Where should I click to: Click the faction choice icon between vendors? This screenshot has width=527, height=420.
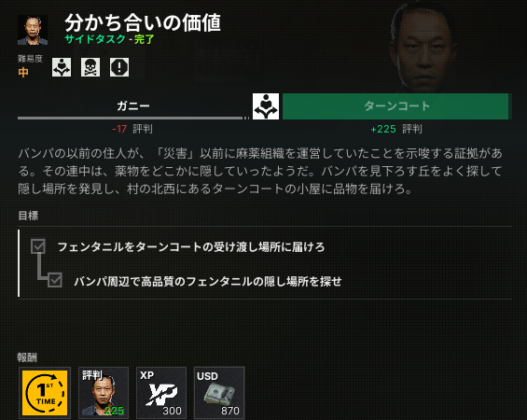click(x=266, y=106)
